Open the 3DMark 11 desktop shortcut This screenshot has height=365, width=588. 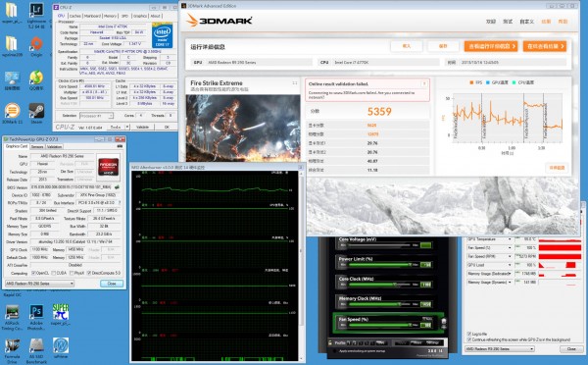(12, 114)
